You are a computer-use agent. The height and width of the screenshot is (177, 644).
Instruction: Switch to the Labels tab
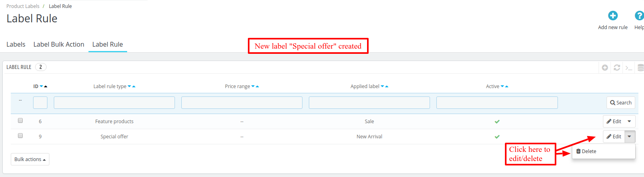16,44
